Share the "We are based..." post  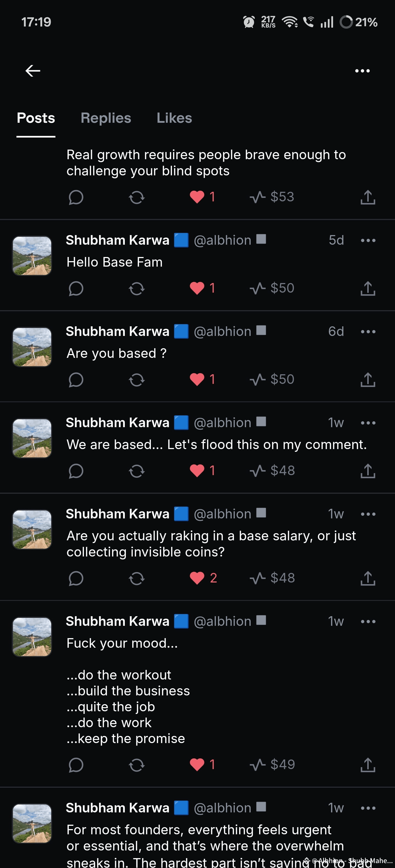[368, 471]
